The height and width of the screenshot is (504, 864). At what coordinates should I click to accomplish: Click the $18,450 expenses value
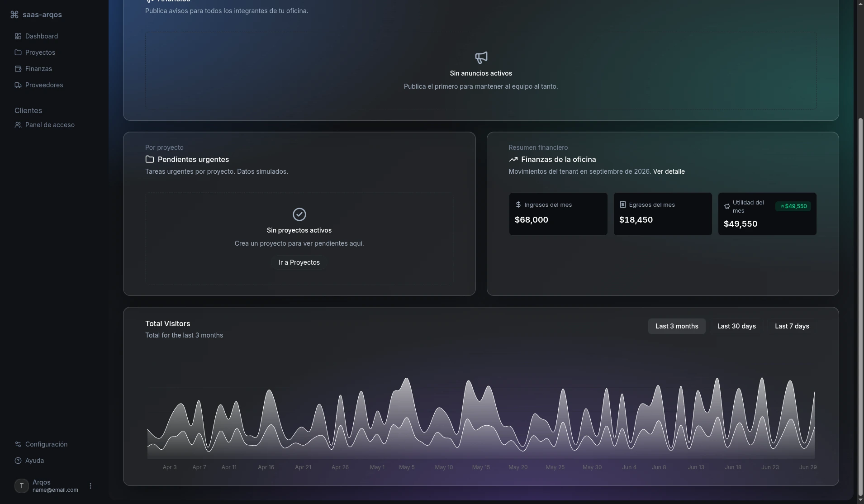(x=636, y=220)
